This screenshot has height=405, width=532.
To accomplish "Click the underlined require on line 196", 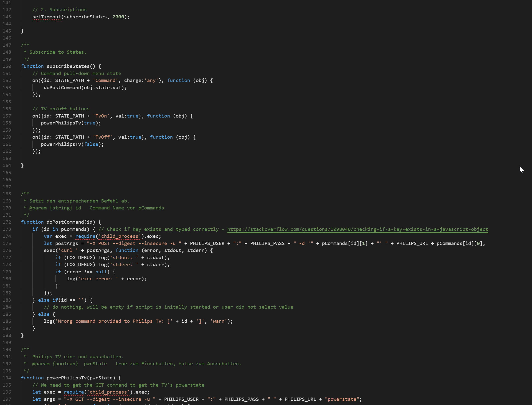I will pos(74,392).
